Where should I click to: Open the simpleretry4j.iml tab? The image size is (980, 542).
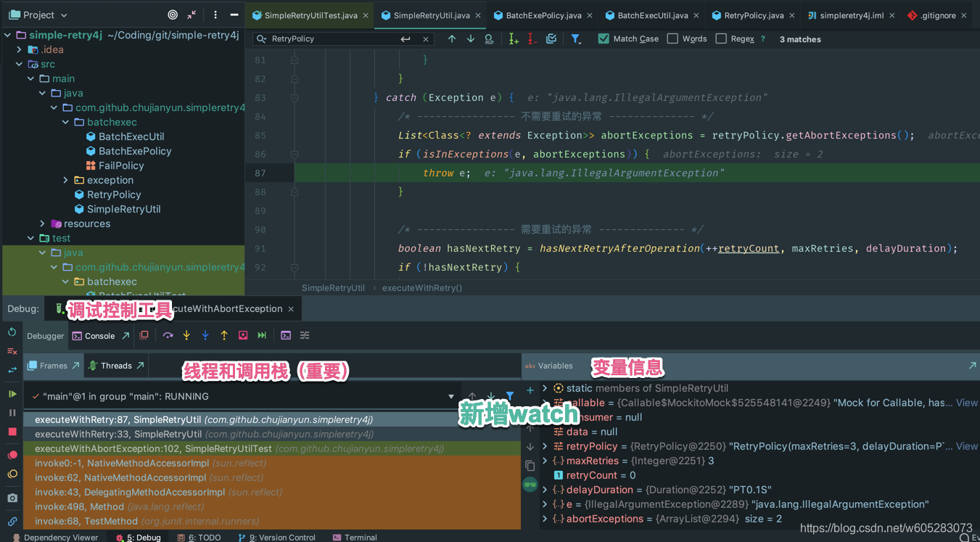click(x=850, y=15)
